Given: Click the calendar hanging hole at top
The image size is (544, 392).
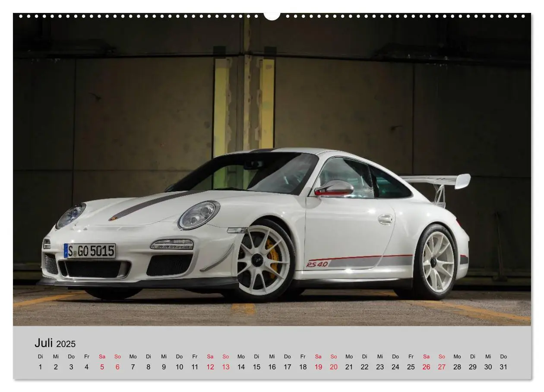Looking at the screenshot, I should [x=272, y=16].
